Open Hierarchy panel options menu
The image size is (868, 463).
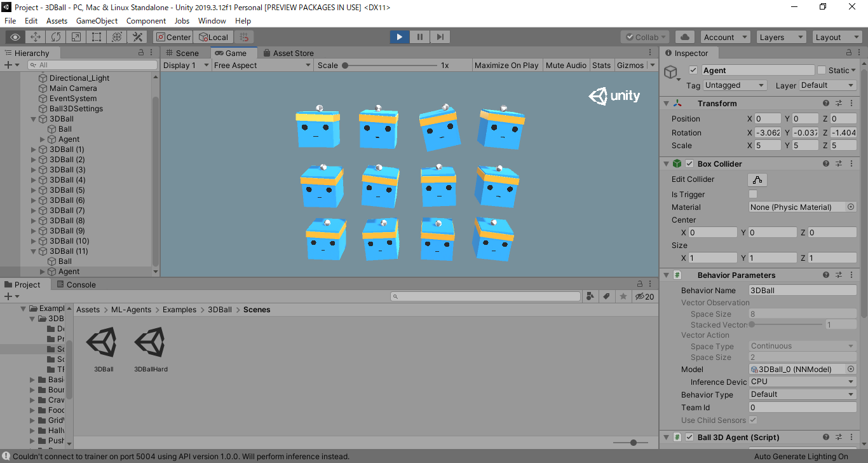153,53
